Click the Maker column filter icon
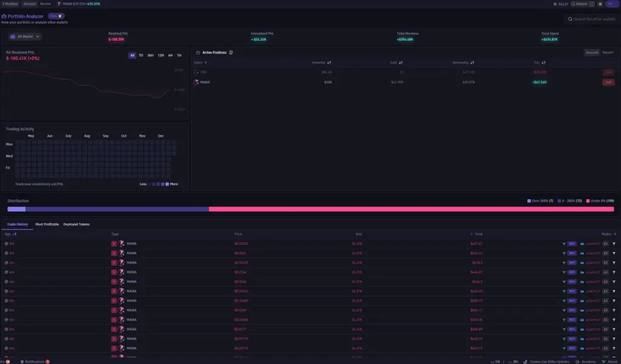Image resolution: width=621 pixels, height=364 pixels. pos(614,233)
